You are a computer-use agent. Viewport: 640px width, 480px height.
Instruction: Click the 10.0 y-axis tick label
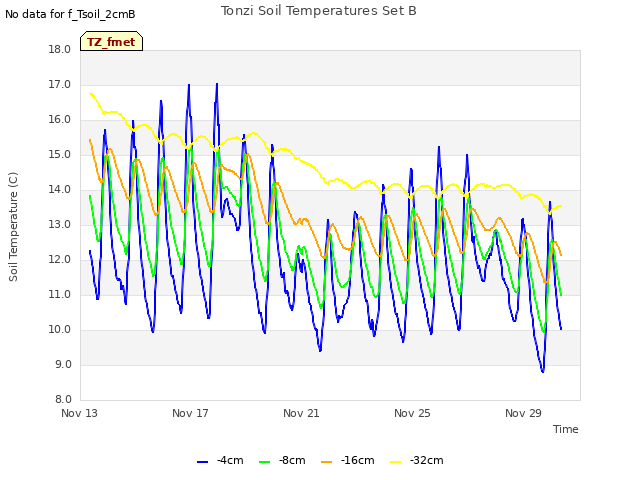point(60,330)
